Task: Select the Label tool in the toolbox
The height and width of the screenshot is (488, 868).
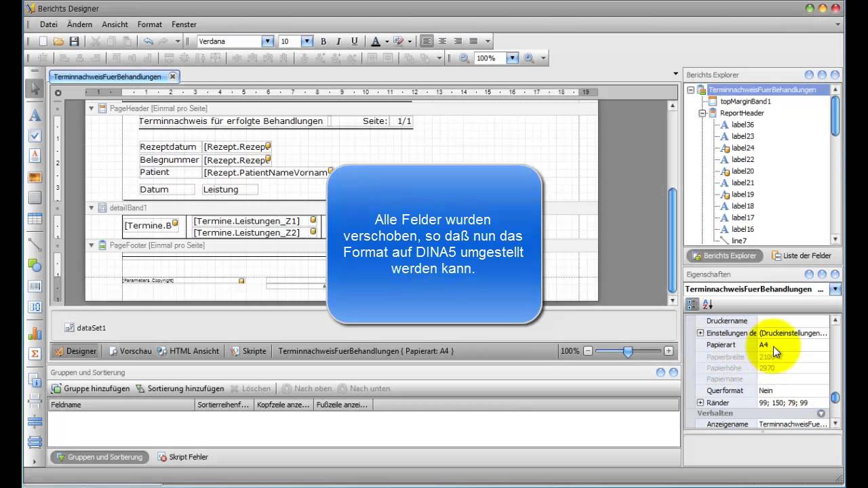Action: (x=35, y=115)
